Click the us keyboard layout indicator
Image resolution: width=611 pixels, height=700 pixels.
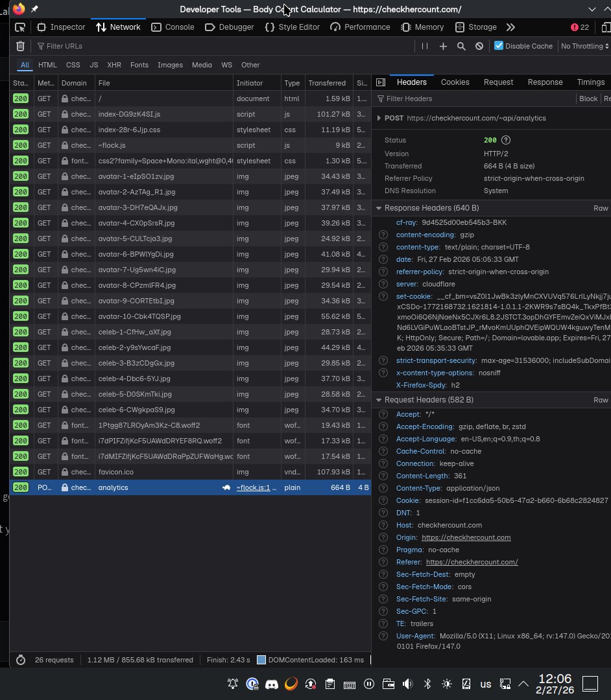pos(486,684)
